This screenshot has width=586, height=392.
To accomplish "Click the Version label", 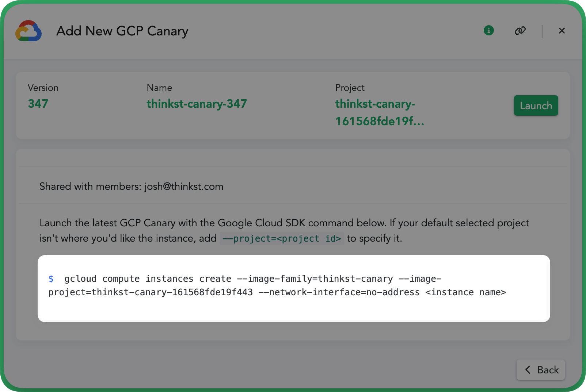I will pos(43,88).
